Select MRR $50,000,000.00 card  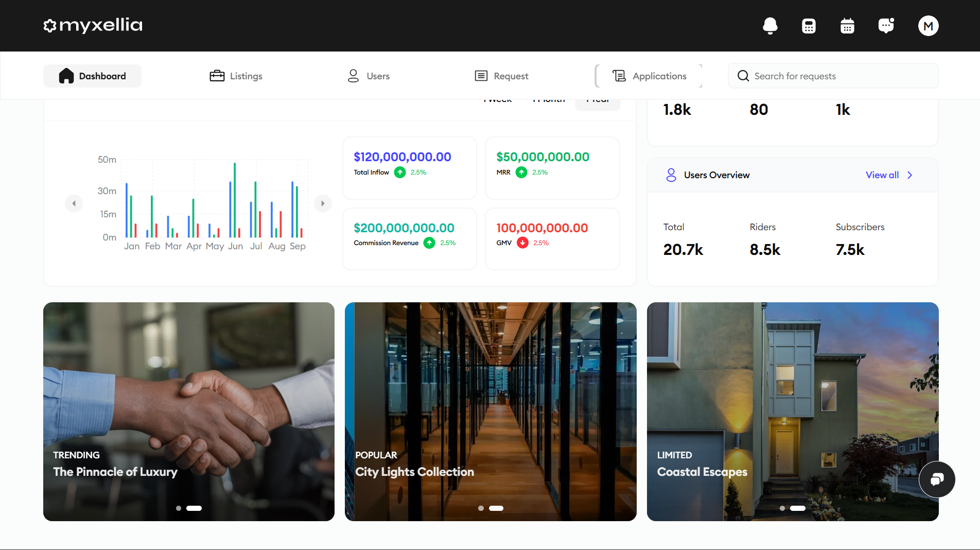pos(552,168)
